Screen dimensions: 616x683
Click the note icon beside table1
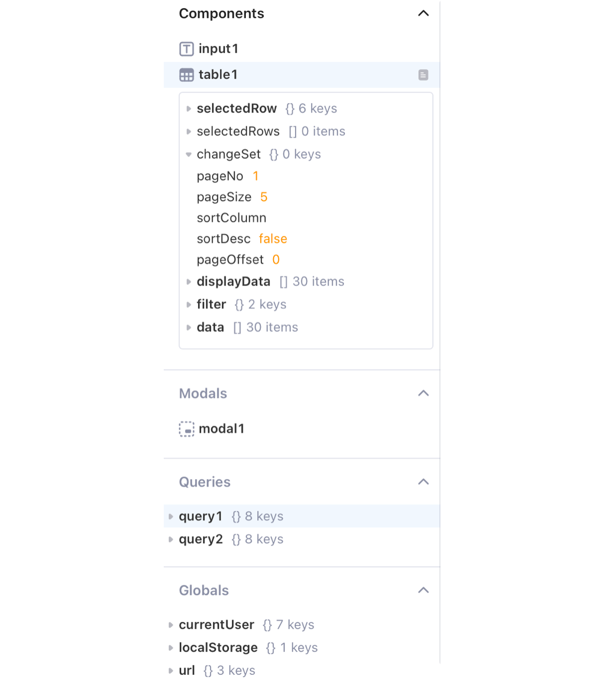coord(423,75)
